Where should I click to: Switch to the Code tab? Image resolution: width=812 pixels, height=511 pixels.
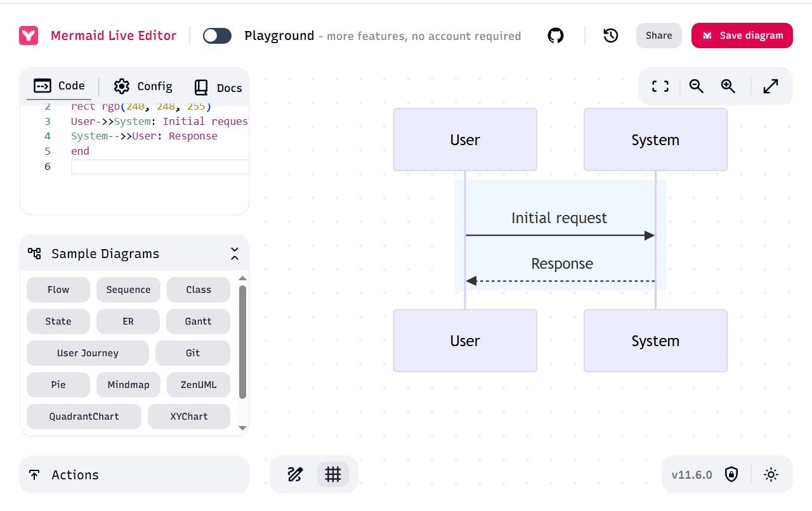pos(59,86)
